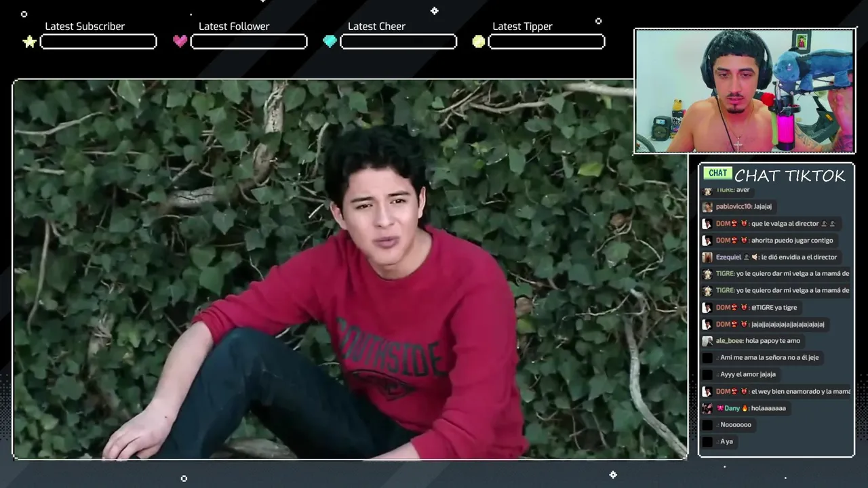Click Ezequiel's 'le dió envidia a el director' message
The image size is (868, 488).
800,257
